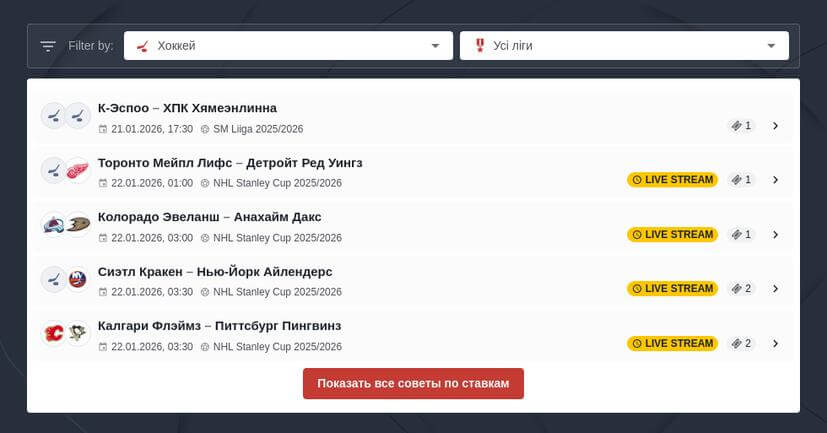Open Сиэтл Кракен – Нью-Йорк Айлендерс match
The width and height of the screenshot is (827, 433).
(215, 272)
